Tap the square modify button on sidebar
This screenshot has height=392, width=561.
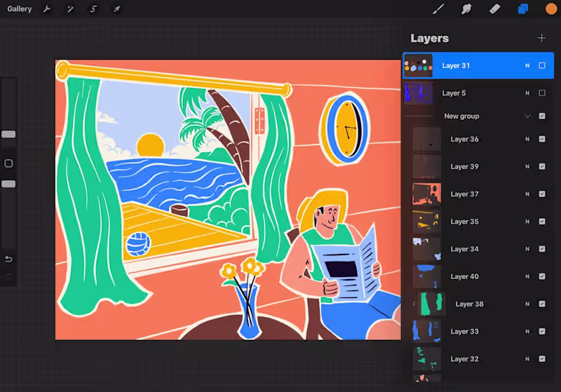point(8,163)
